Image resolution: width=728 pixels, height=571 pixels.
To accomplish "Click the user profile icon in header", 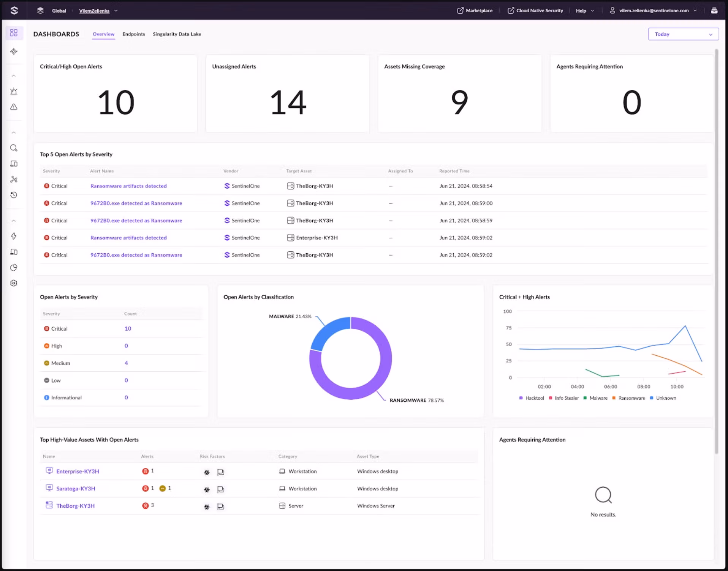I will tap(612, 11).
